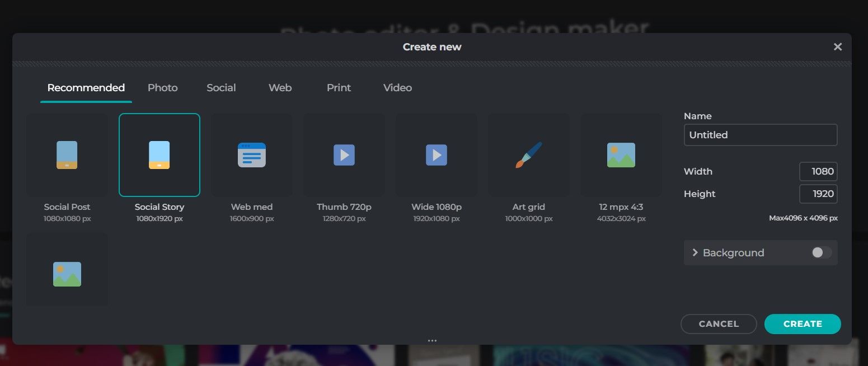Choose the Wide 1080p template icon

pos(436,155)
